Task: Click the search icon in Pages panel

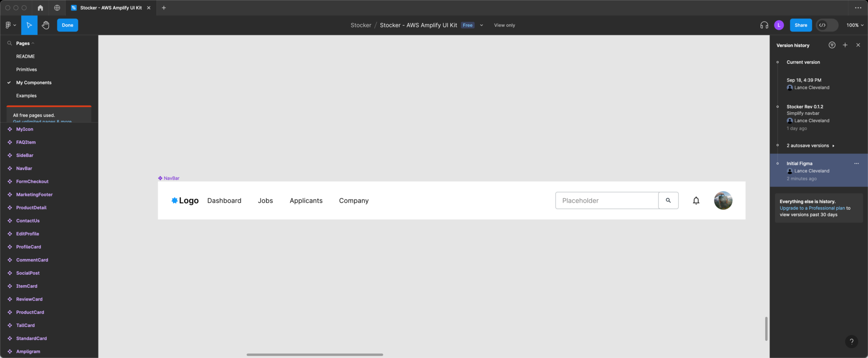Action: pyautogui.click(x=9, y=43)
